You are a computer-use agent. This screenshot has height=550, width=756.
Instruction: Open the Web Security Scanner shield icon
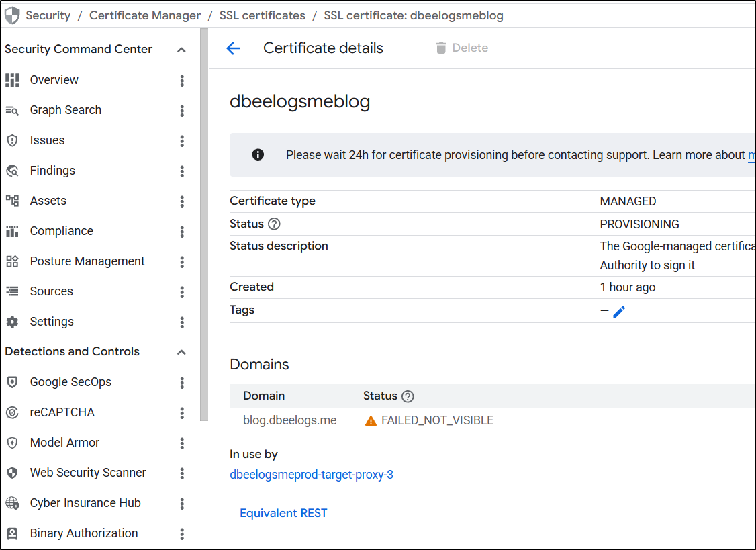click(12, 473)
